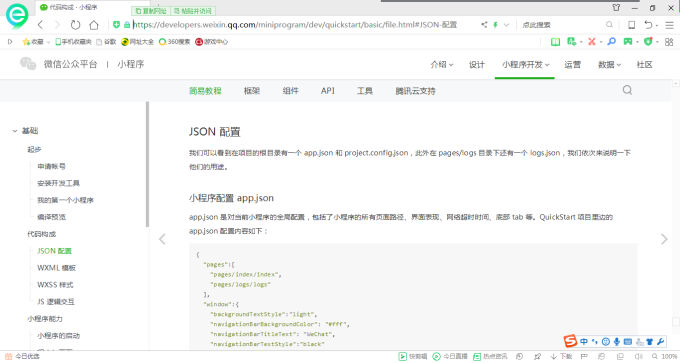
Task: Open the 运营 navigation item
Action: 572,65
